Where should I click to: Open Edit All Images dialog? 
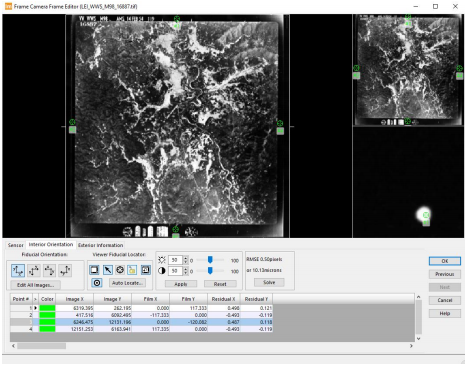coord(35,285)
